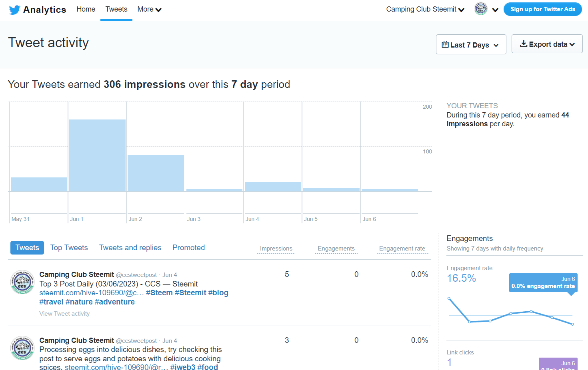
Task: Click the 16.5% engagement rate value
Action: pos(461,278)
